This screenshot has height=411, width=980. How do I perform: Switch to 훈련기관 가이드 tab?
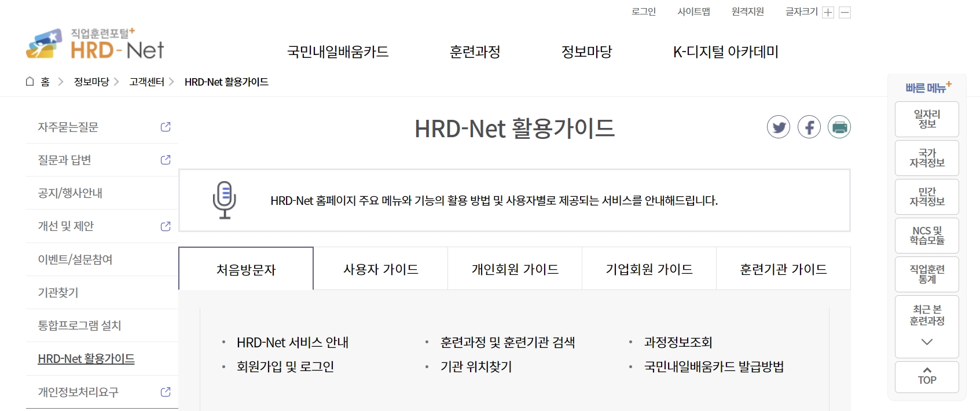784,269
